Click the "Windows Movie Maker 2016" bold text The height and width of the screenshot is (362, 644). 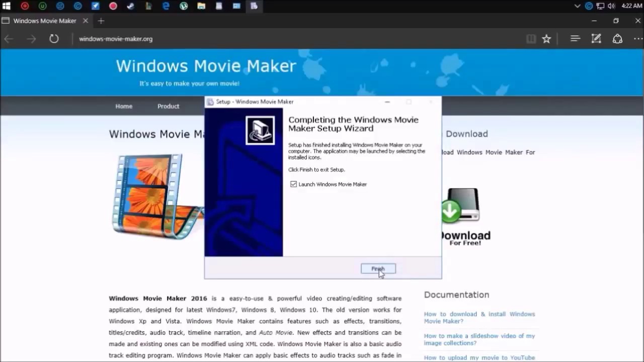pos(158,299)
